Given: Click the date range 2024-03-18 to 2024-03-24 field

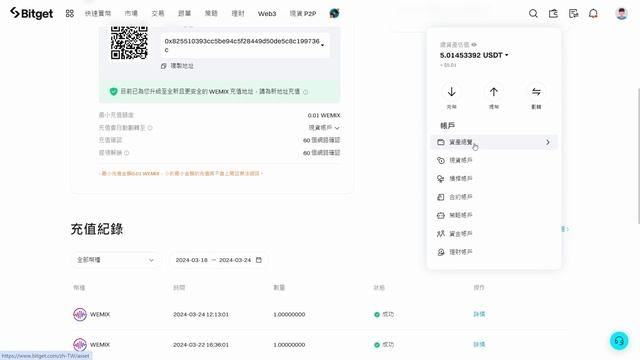Looking at the screenshot, I should tap(218, 260).
